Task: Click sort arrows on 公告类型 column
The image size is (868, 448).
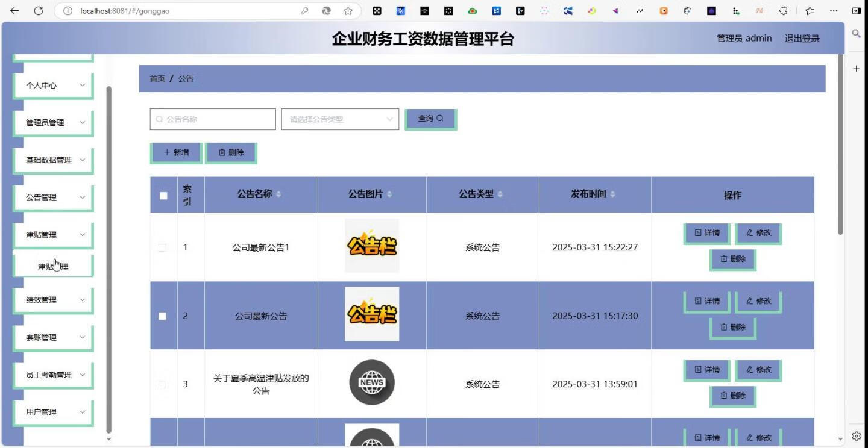Action: point(500,194)
